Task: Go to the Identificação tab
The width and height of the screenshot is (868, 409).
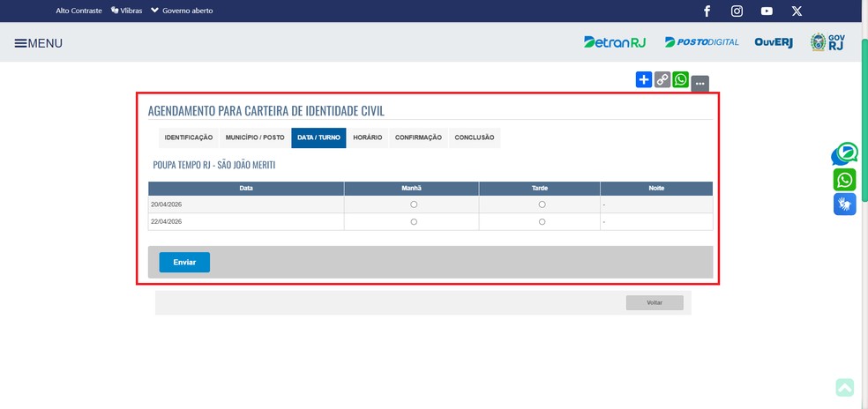Action: [188, 138]
